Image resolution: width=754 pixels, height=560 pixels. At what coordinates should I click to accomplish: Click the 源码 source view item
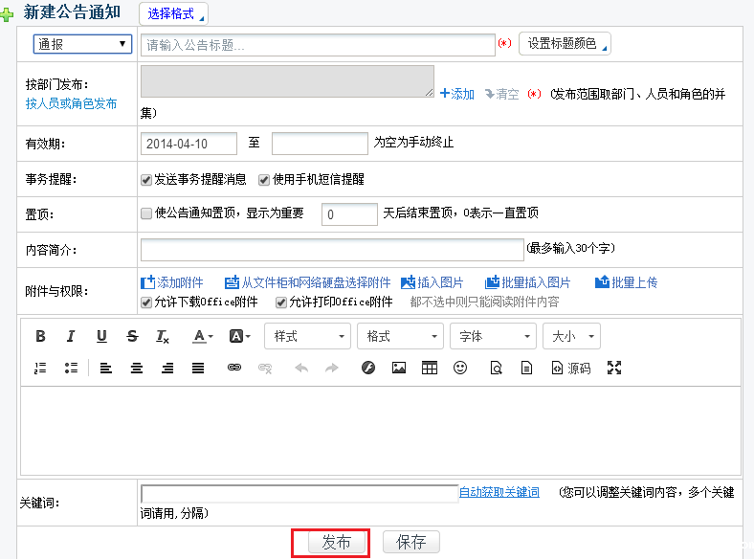point(571,368)
